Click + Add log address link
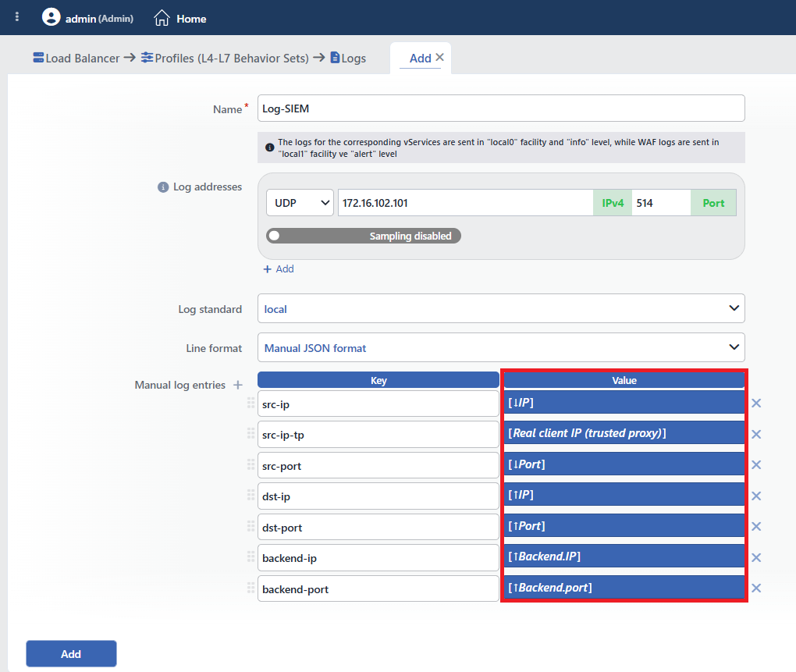Screen dimensions: 796x672 (279, 269)
